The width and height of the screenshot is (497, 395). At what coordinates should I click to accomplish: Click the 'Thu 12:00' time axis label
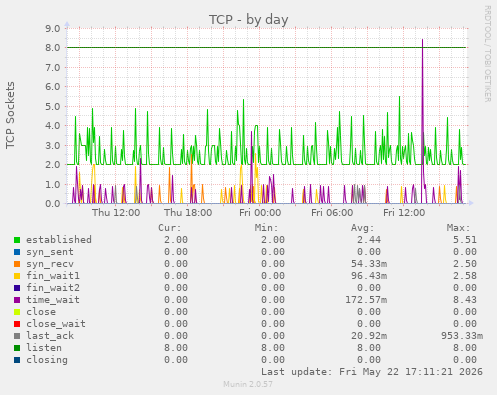click(x=116, y=213)
